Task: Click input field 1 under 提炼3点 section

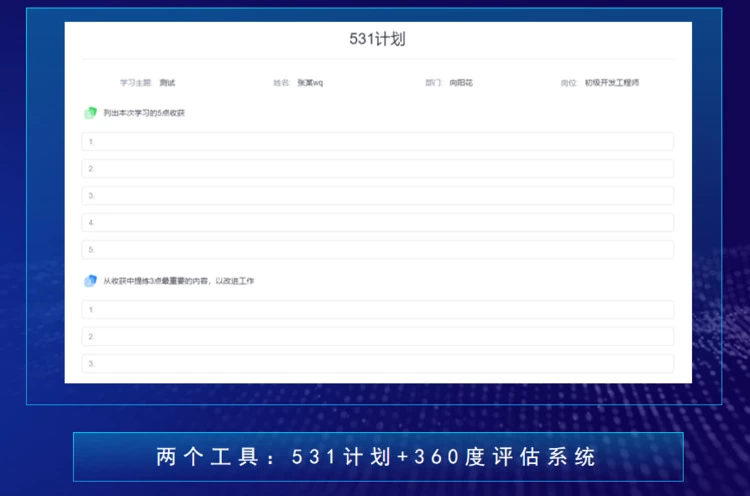Action: pos(377,310)
